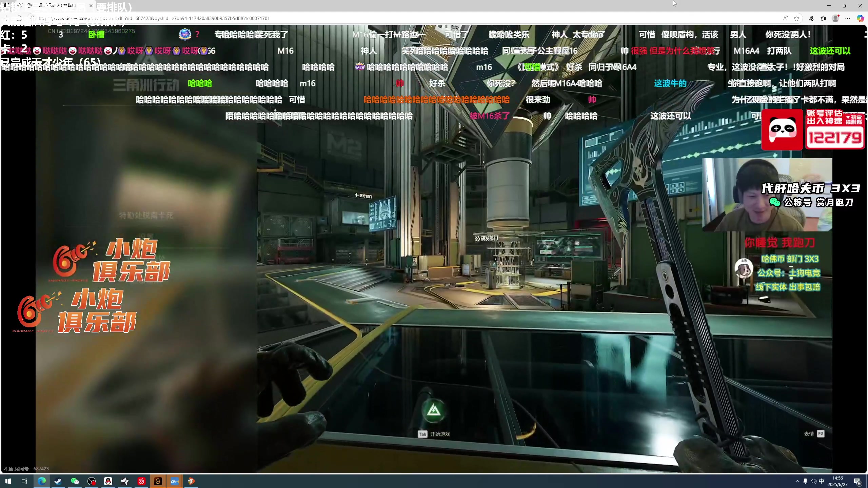Click the upper 小炮俱乐部 logo
This screenshot has width=868, height=488.
point(111,260)
